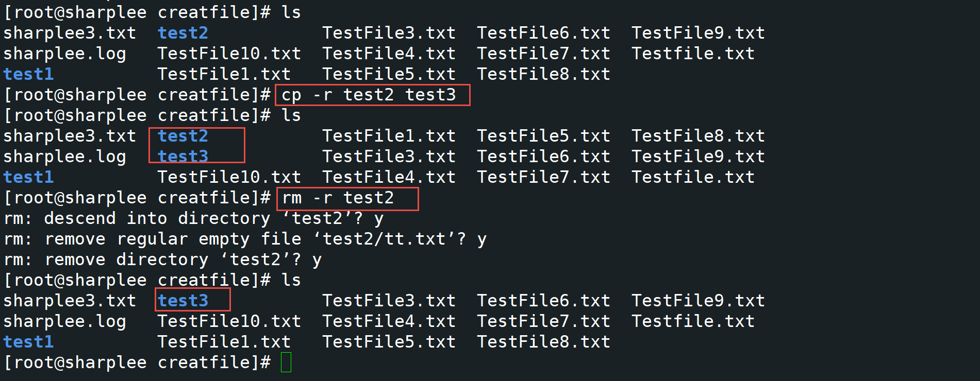Click TestFile5.txt in the second listing
This screenshot has width=980, height=381.
[544, 136]
